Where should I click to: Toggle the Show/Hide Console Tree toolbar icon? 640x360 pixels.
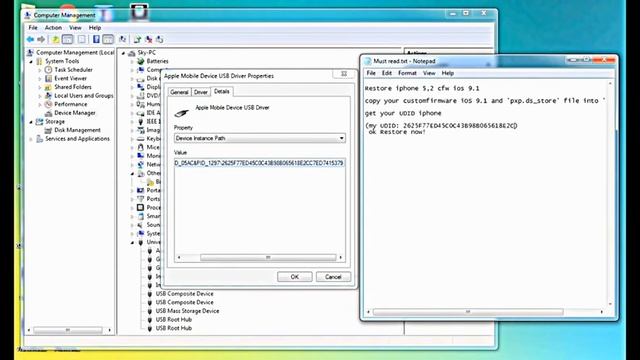tap(67, 39)
